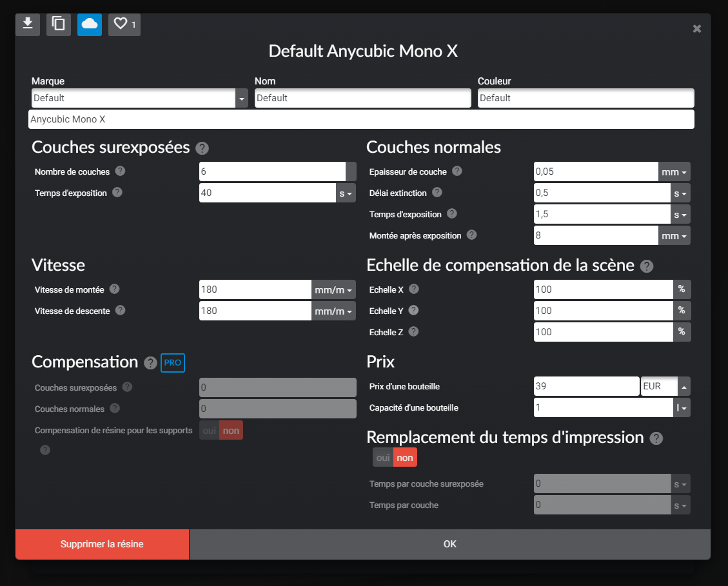Open liter unit dropdown for bottle capacity
This screenshot has width=728, height=586.
(682, 407)
